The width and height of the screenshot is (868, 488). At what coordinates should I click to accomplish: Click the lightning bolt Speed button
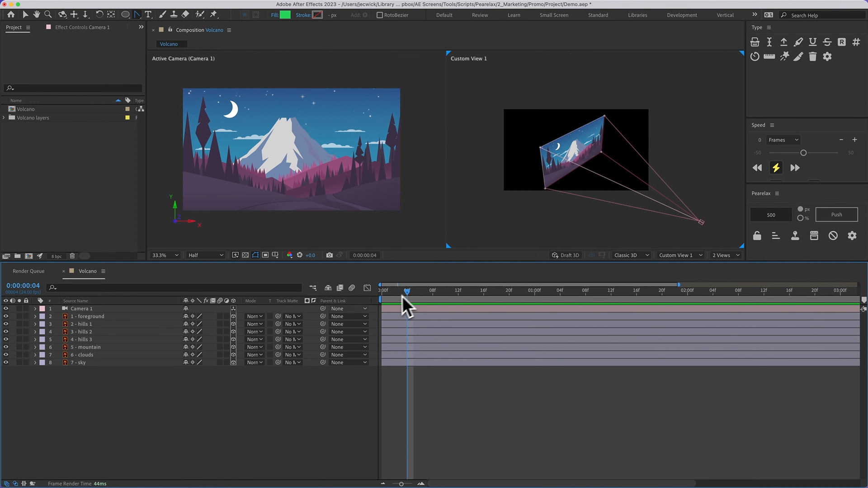[x=776, y=168]
